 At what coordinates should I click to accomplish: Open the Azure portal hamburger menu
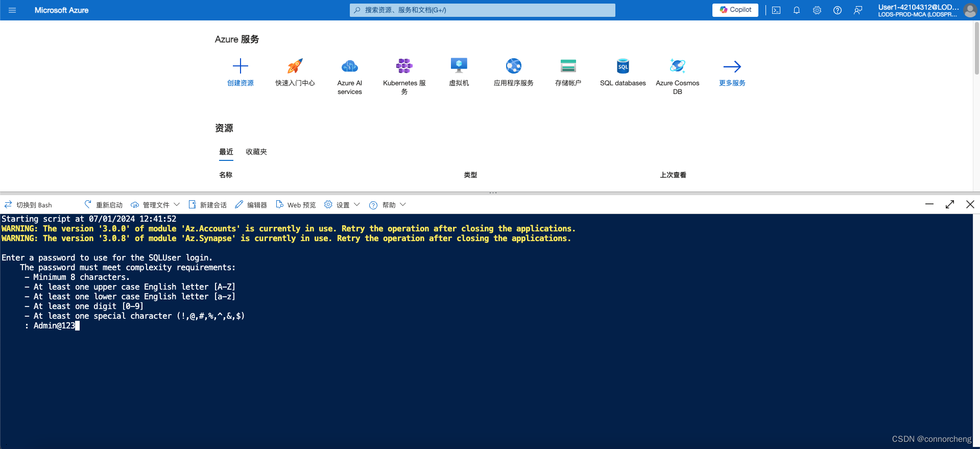point(12,10)
